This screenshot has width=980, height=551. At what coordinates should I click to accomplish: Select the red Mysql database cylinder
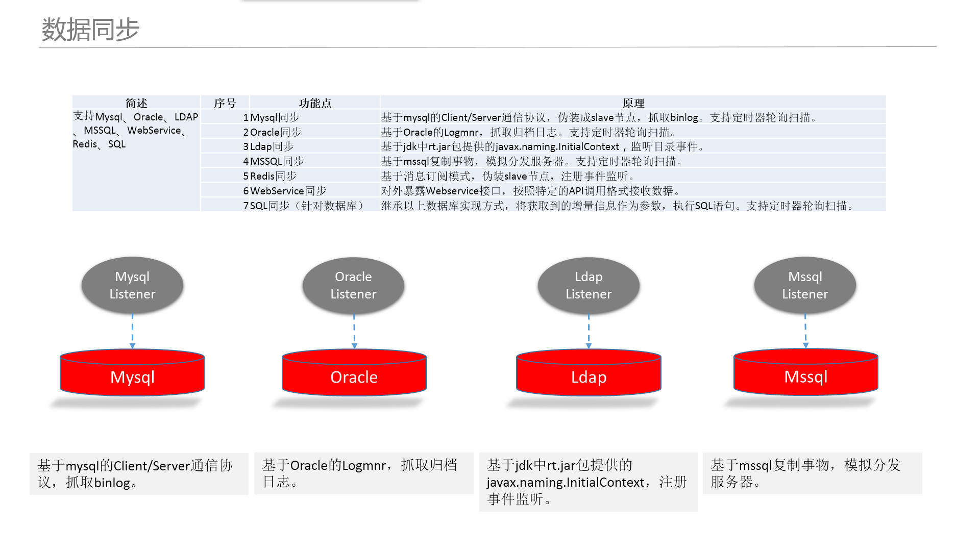click(x=132, y=372)
